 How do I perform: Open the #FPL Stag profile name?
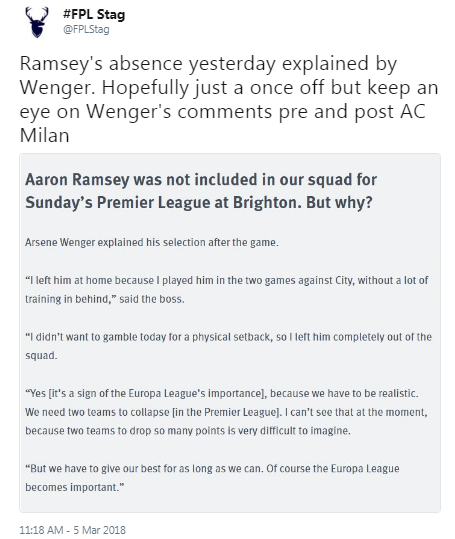(94, 14)
